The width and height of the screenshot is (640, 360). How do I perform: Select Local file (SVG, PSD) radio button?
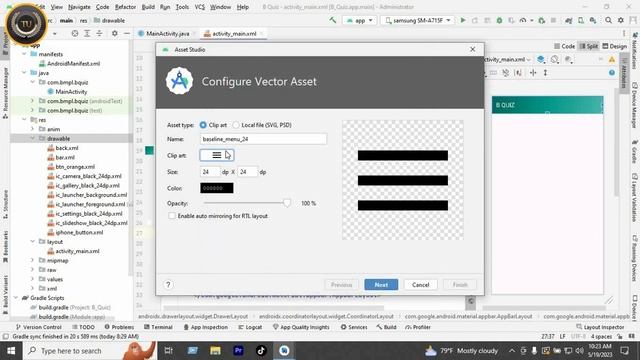(x=236, y=125)
